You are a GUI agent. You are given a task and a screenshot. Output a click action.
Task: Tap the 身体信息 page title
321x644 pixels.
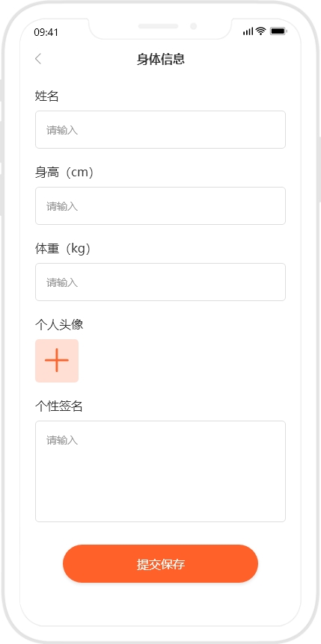click(160, 59)
